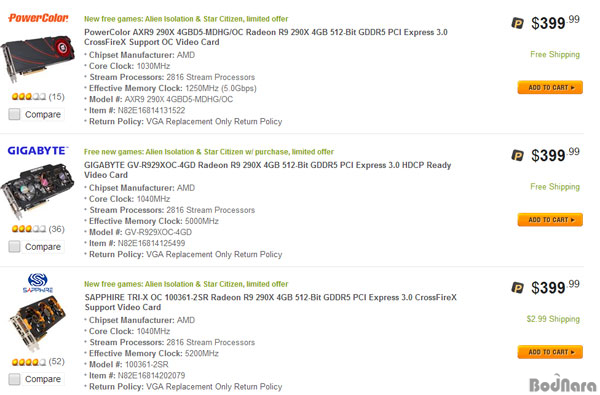Viewport: 600px width, 395px height.
Task: Open the PowerColor card's 15 reviews rating
Action: coord(38,96)
